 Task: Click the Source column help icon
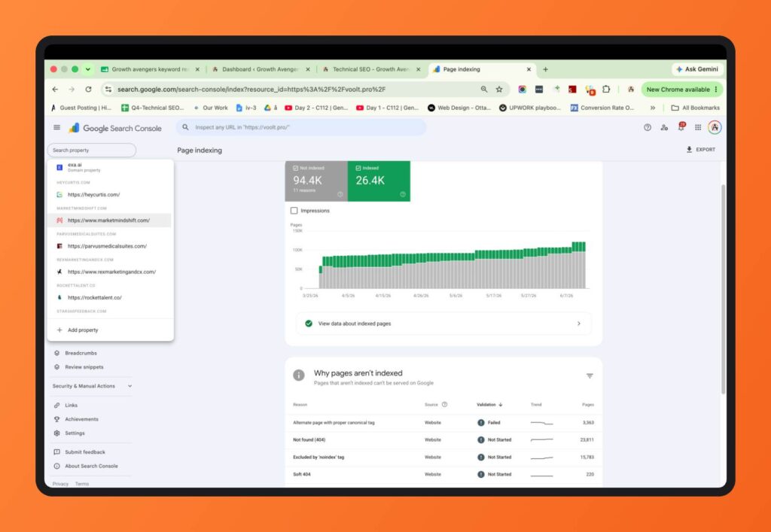tap(444, 405)
